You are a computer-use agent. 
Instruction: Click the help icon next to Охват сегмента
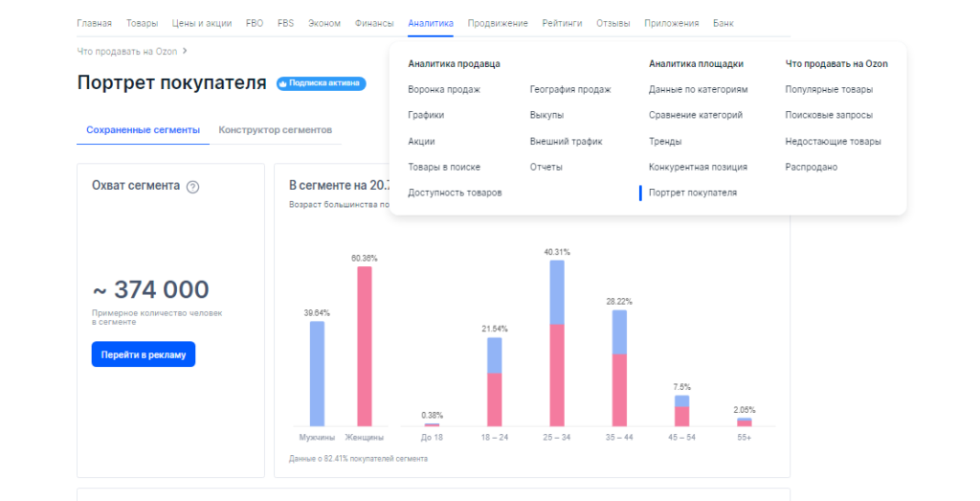coord(192,187)
